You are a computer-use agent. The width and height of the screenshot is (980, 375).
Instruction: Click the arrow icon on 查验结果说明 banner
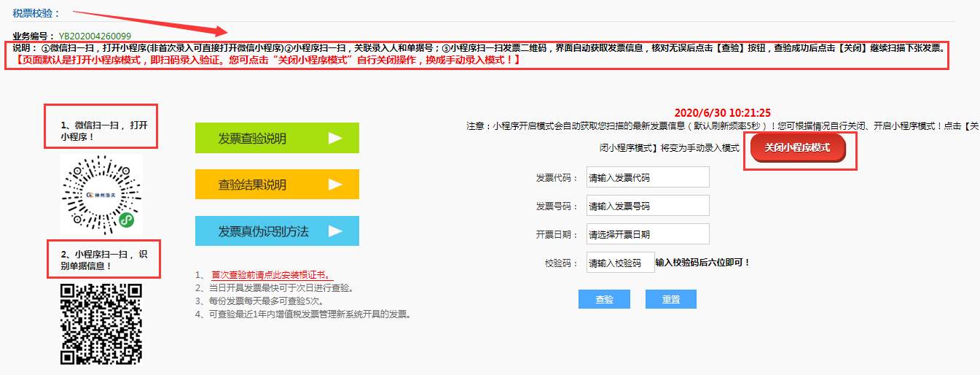click(x=334, y=184)
